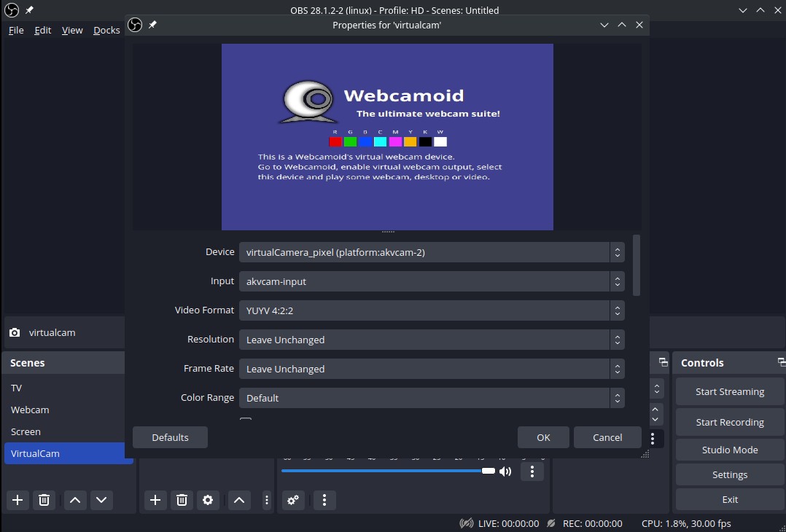Click the spinner arrows behind the dialog's right edge
The width and height of the screenshot is (786, 532).
pyautogui.click(x=655, y=414)
